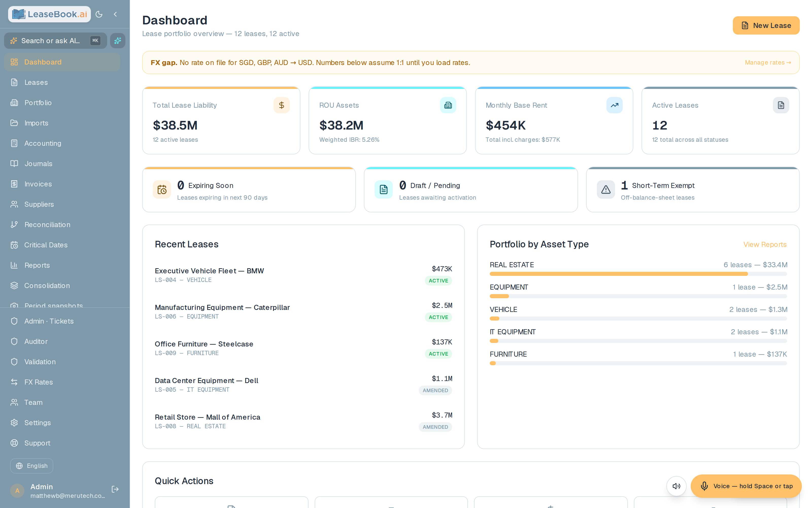Image resolution: width=812 pixels, height=508 pixels.
Task: Click the FURNITURE asset type label
Action: (x=508, y=354)
